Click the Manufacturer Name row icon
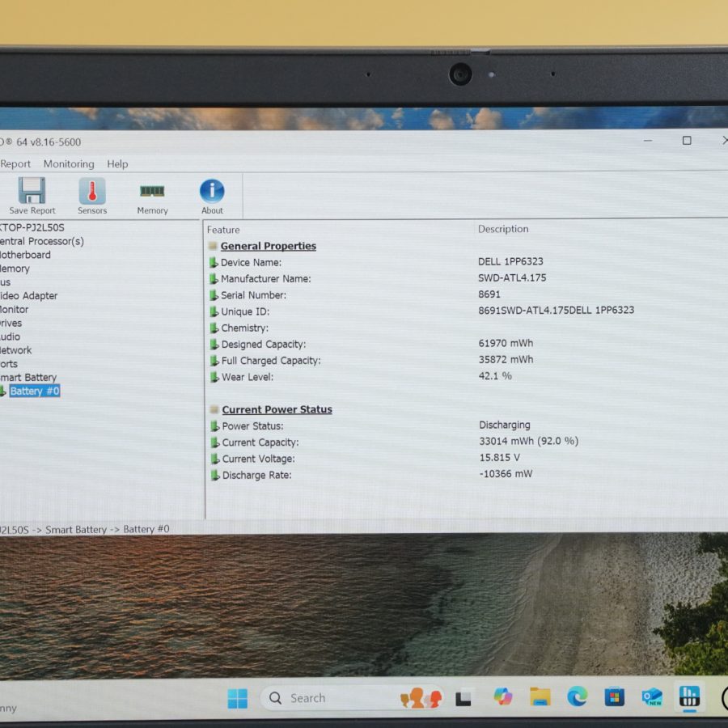The width and height of the screenshot is (728, 728). coord(214,278)
